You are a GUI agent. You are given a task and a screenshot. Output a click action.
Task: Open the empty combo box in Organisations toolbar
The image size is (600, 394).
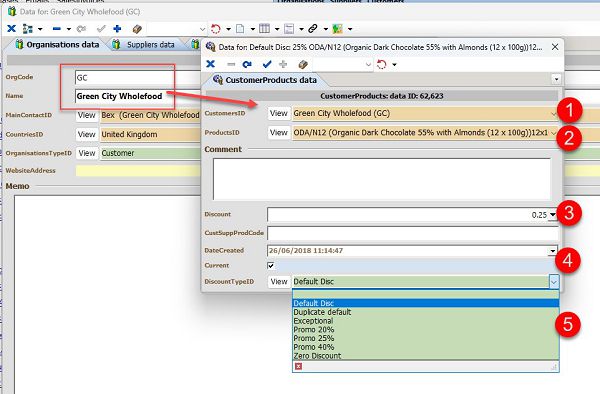click(177, 29)
